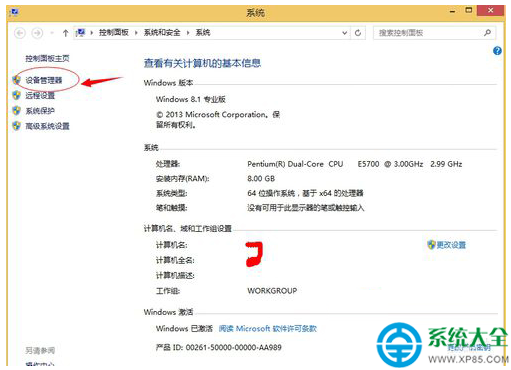Screen dimensions: 511x370
Task: Open 远程设置 from the left pane
Action: click(40, 96)
